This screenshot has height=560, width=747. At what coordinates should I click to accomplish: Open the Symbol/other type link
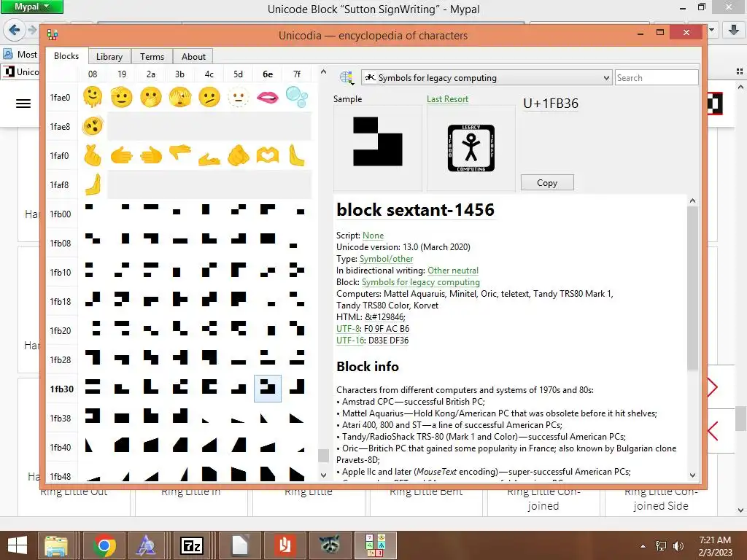tap(386, 259)
